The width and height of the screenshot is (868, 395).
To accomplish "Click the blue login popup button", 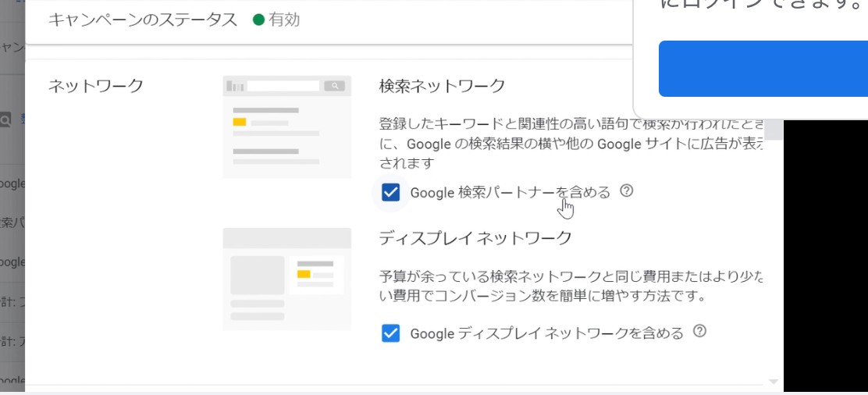I will 763,69.
